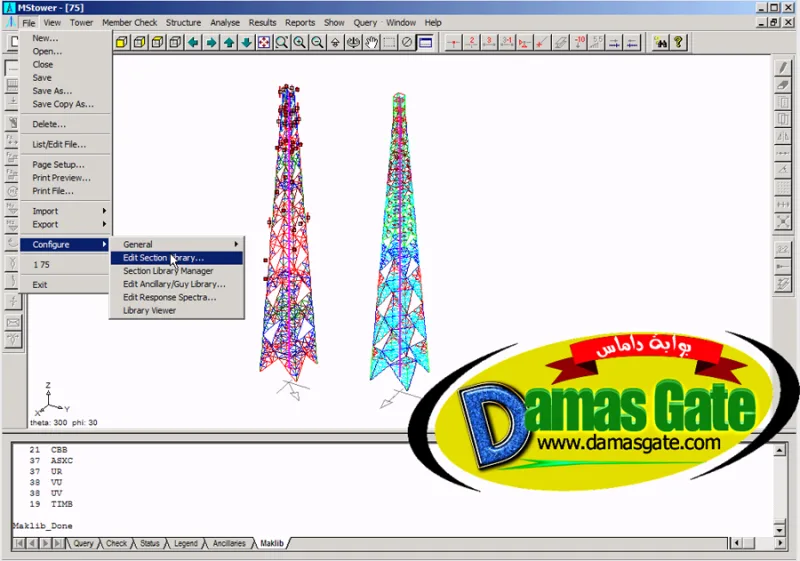Select the pencil draw tool in right toolbar
800x561 pixels.
pos(783,68)
